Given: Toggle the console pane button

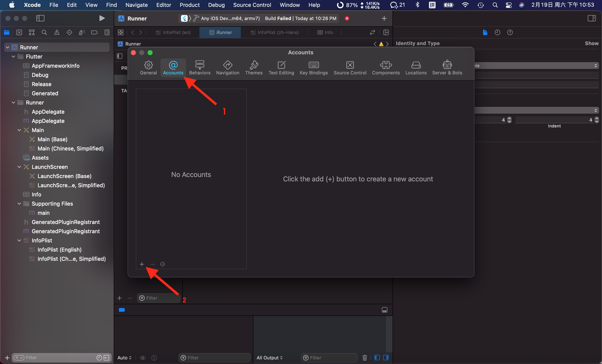Looking at the screenshot, I should 386,358.
